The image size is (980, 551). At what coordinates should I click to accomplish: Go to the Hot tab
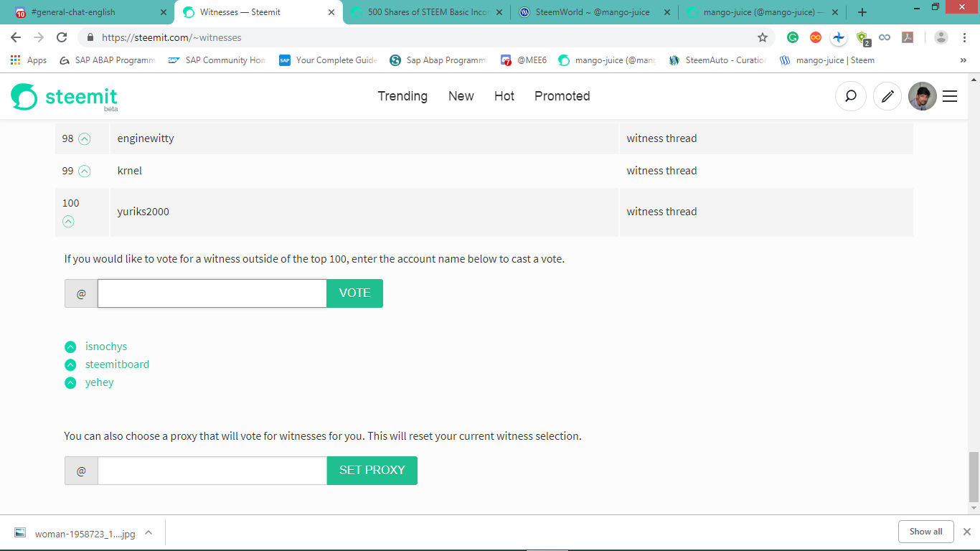504,96
